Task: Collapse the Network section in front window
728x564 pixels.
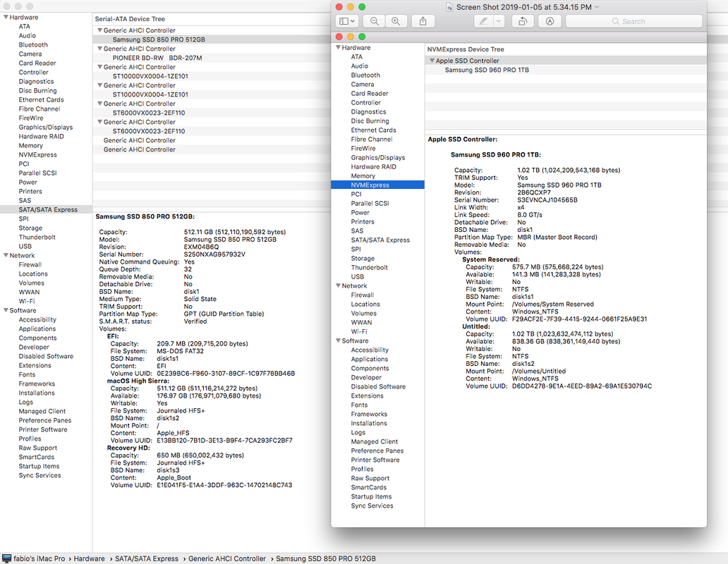Action: (339, 286)
